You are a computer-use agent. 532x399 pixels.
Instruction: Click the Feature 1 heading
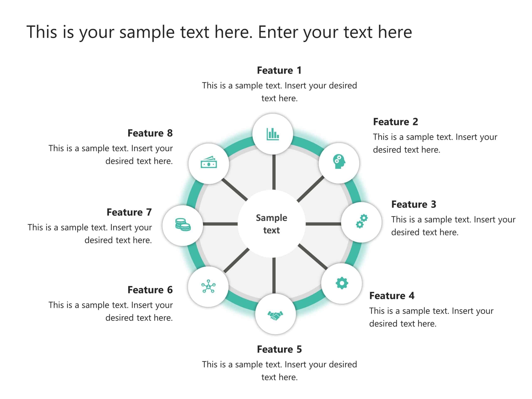[279, 70]
